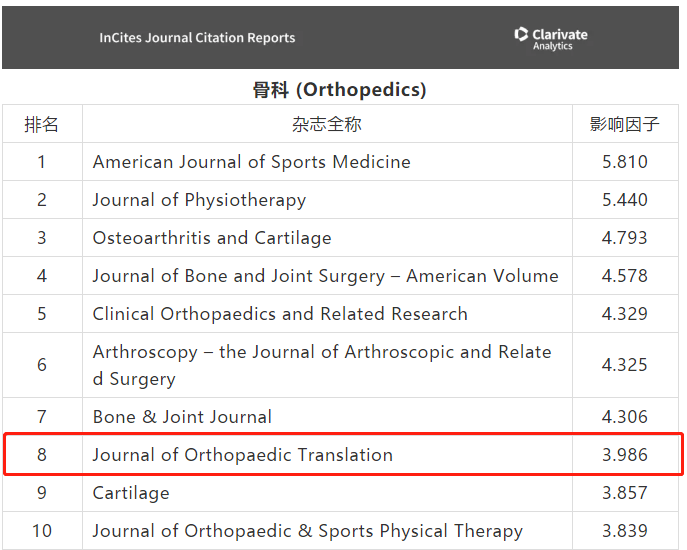This screenshot has width=687, height=550.
Task: Select the Cartilage journal row
Action: (x=131, y=493)
